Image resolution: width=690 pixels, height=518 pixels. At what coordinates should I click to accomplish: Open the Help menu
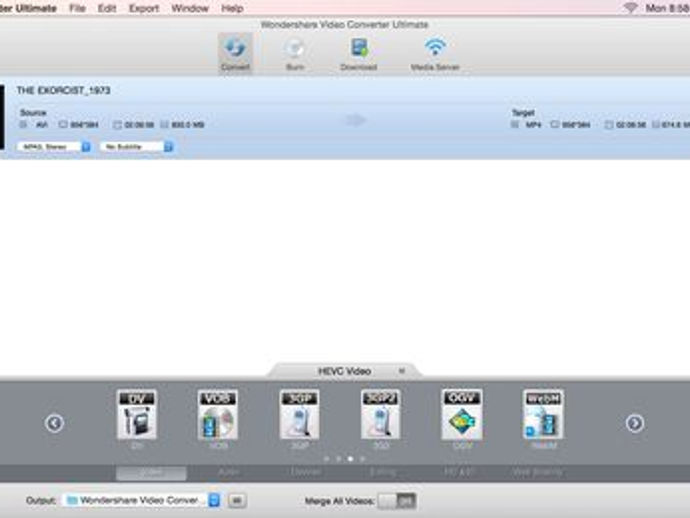click(232, 8)
